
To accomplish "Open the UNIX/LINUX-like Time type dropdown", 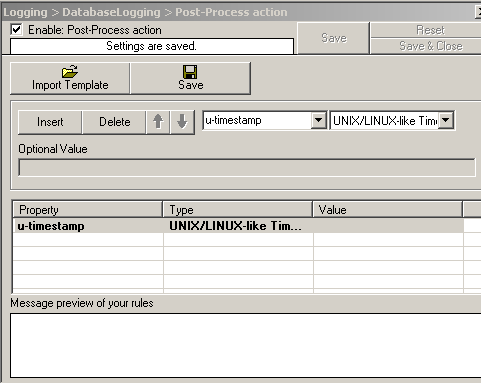I will click(446, 120).
